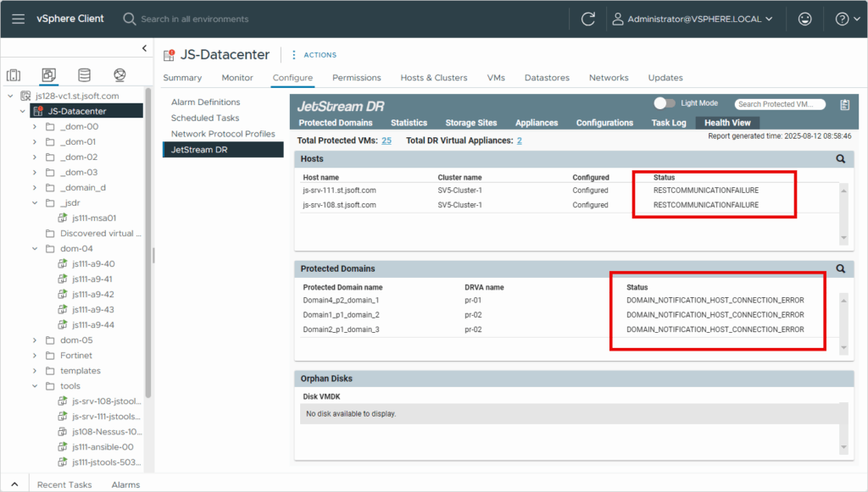
Task: Open the Administrator user dropdown
Action: point(693,19)
